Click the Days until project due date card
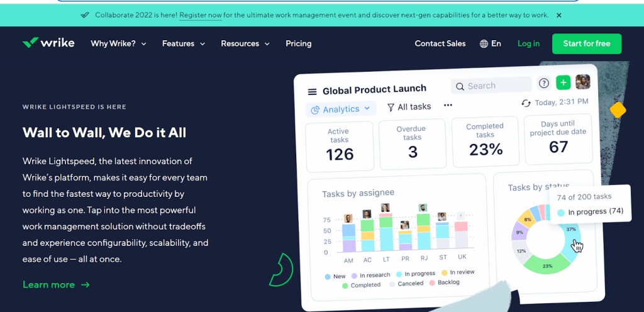 558,138
